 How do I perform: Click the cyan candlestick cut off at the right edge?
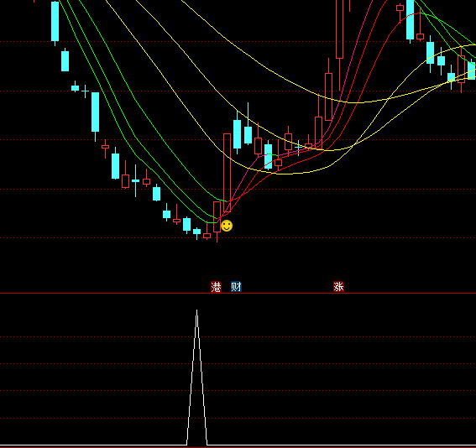pyautogui.click(x=472, y=70)
